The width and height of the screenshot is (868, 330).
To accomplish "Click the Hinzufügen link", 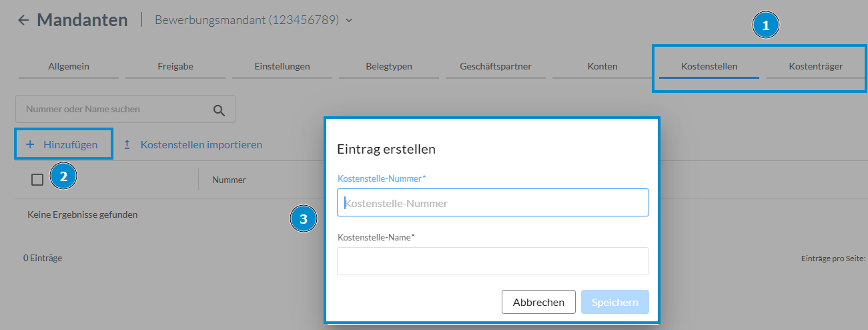I will 70,144.
